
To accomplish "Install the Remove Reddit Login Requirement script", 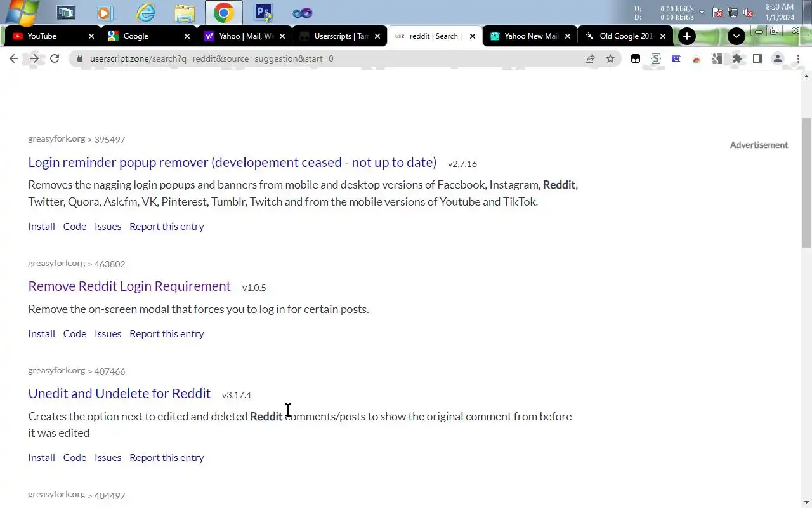I will click(41, 333).
